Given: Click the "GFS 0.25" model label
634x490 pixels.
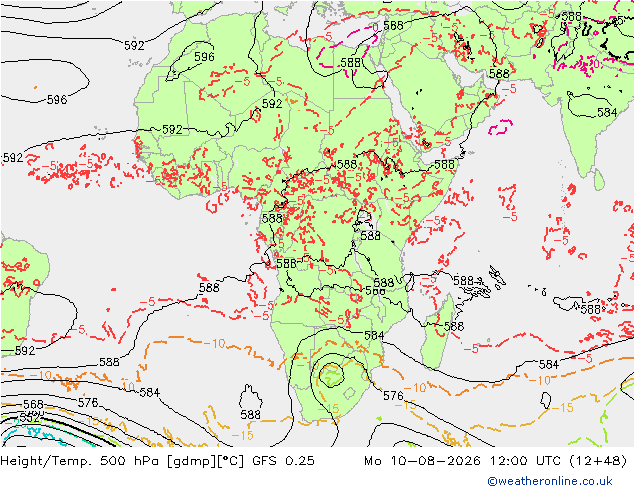Looking at the screenshot, I should pos(283,460).
